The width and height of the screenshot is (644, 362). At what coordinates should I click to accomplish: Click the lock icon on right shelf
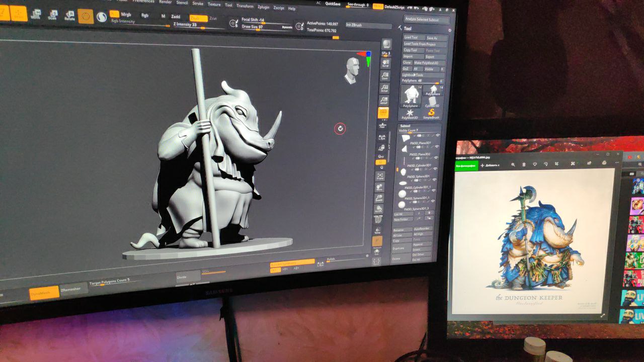381,148
